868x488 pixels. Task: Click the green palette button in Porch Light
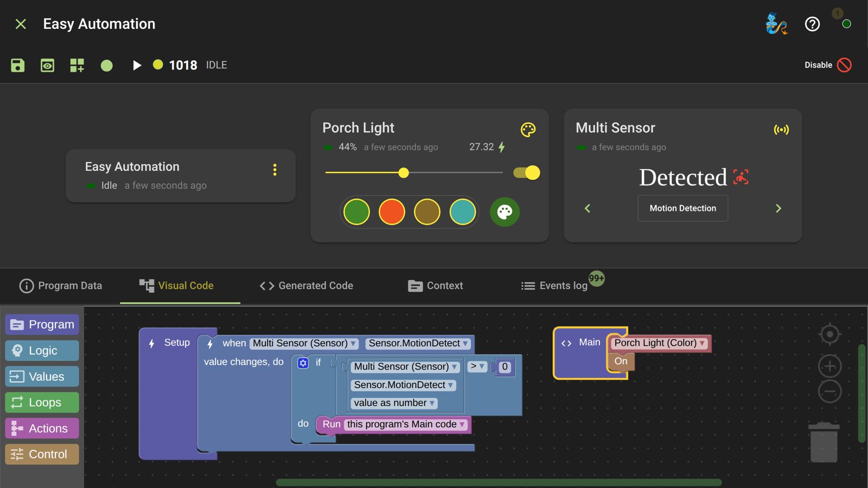click(505, 212)
